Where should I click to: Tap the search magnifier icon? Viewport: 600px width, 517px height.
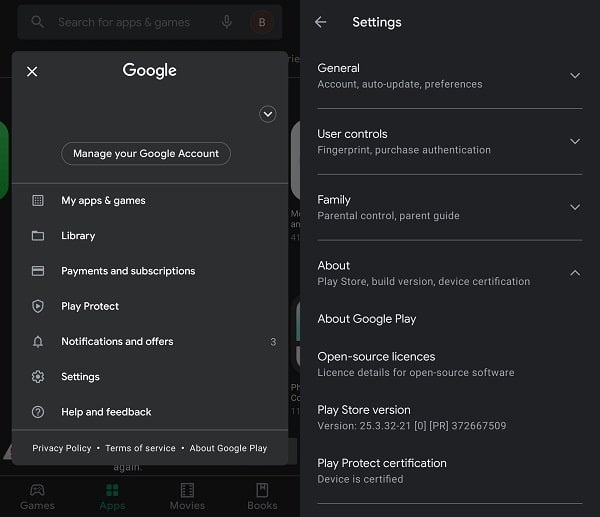tap(38, 22)
